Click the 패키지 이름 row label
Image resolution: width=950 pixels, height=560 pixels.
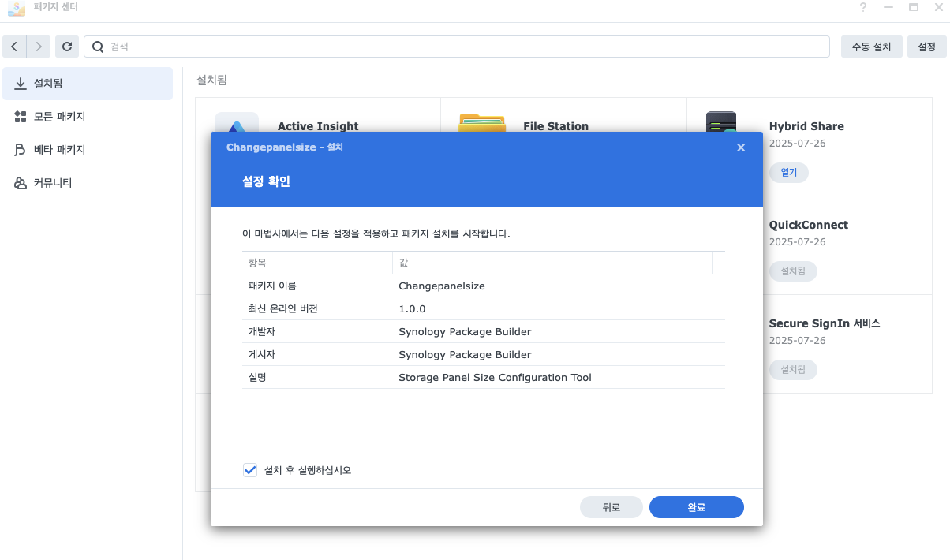[x=272, y=286]
